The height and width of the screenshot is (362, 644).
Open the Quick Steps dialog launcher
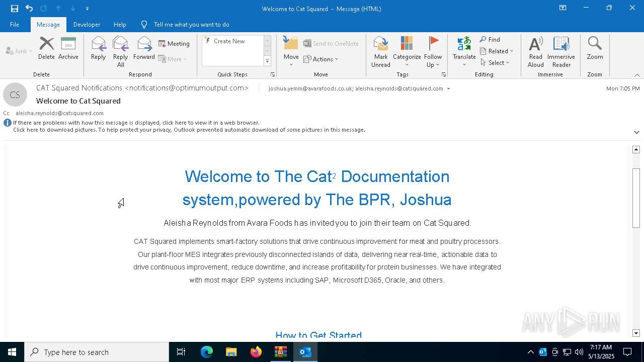pyautogui.click(x=273, y=74)
